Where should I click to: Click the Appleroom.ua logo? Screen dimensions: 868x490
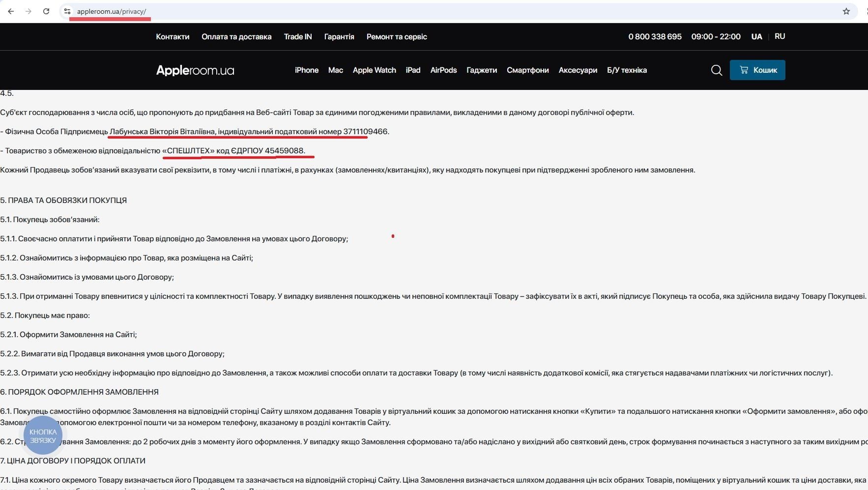195,70
